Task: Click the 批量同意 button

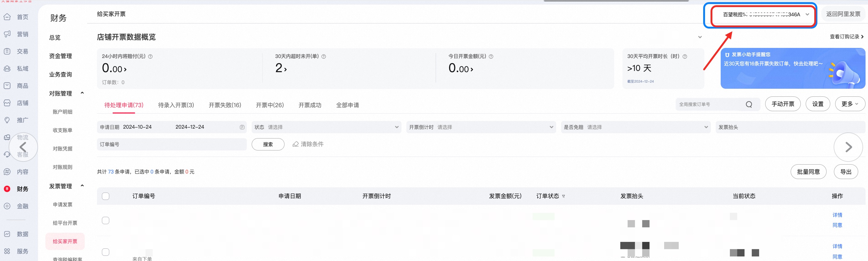Action: (x=808, y=172)
